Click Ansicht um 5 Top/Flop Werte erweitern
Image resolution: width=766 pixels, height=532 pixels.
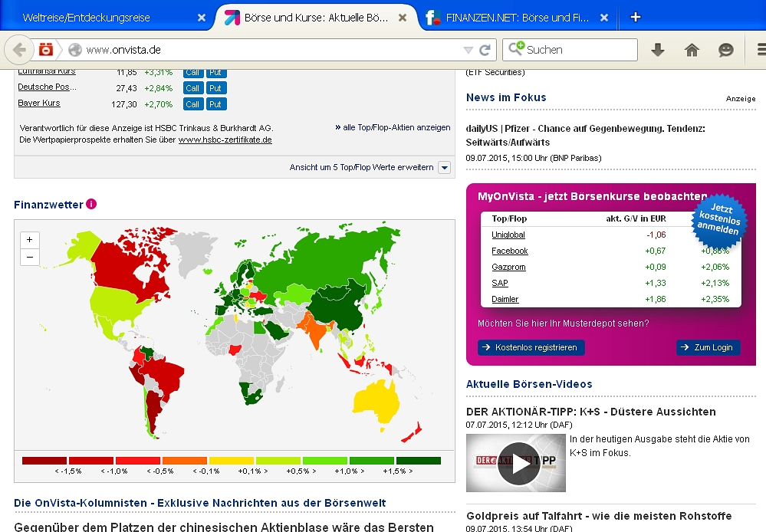[361, 167]
